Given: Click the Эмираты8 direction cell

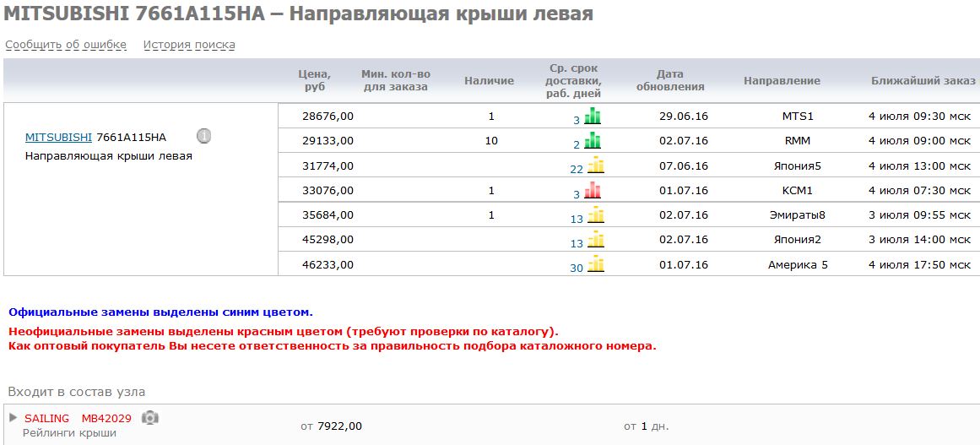Looking at the screenshot, I should point(798,215).
